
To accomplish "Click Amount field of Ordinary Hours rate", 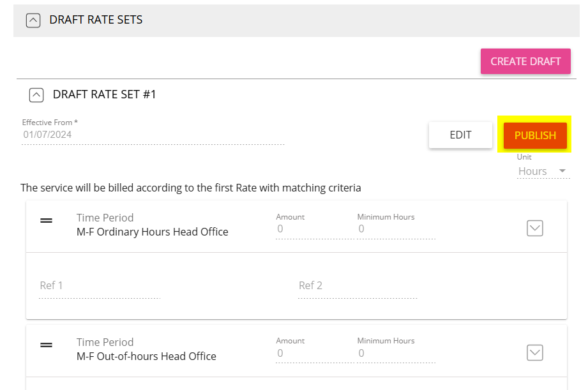I will [x=315, y=229].
